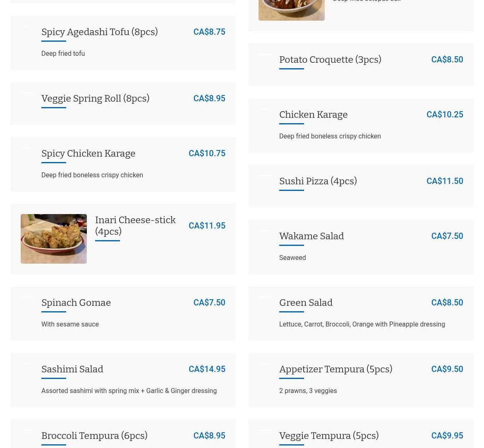Viewport: 484px width, 448px height.
Task: Select Inari Cheese-stick (4pcs) title
Action: [x=135, y=225]
